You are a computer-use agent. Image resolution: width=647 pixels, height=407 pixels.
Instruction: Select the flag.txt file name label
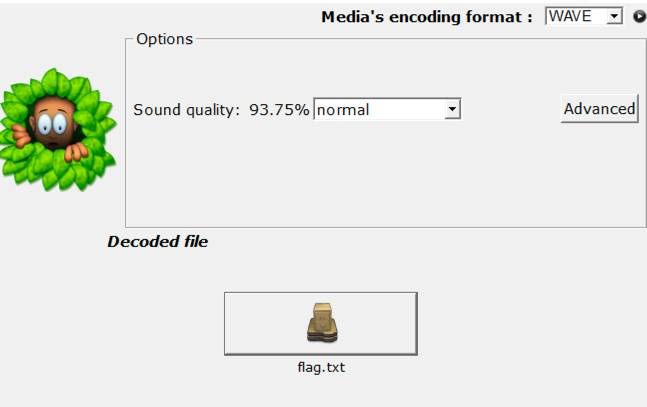(x=321, y=367)
